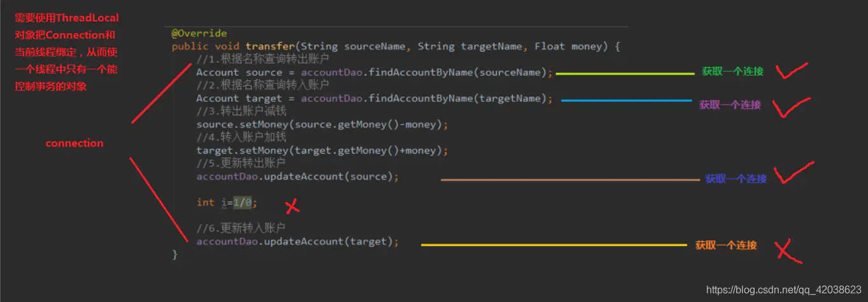Click the transfer method name

pos(270,47)
